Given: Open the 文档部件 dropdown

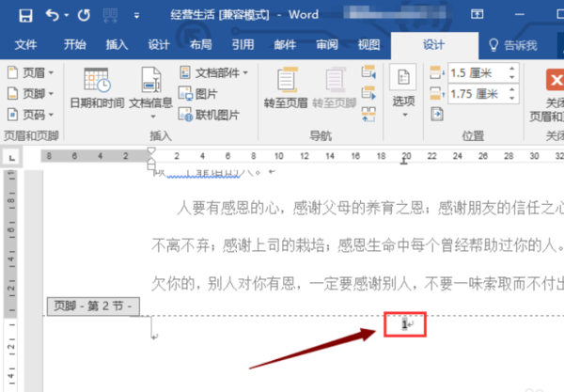Looking at the screenshot, I should point(213,72).
